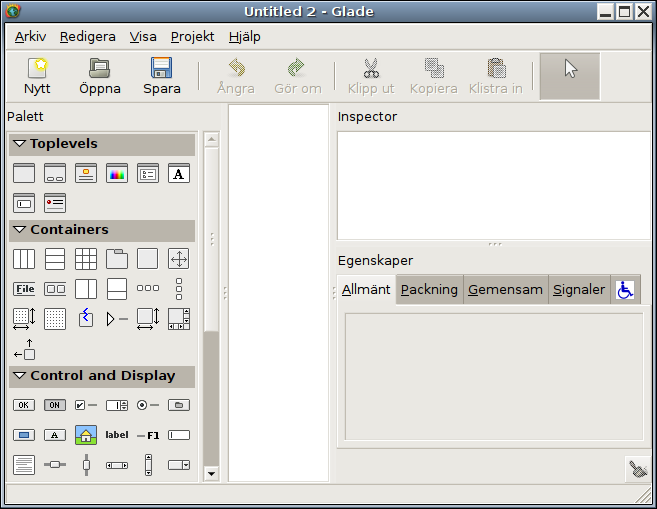Open the Projekt menu

click(192, 37)
